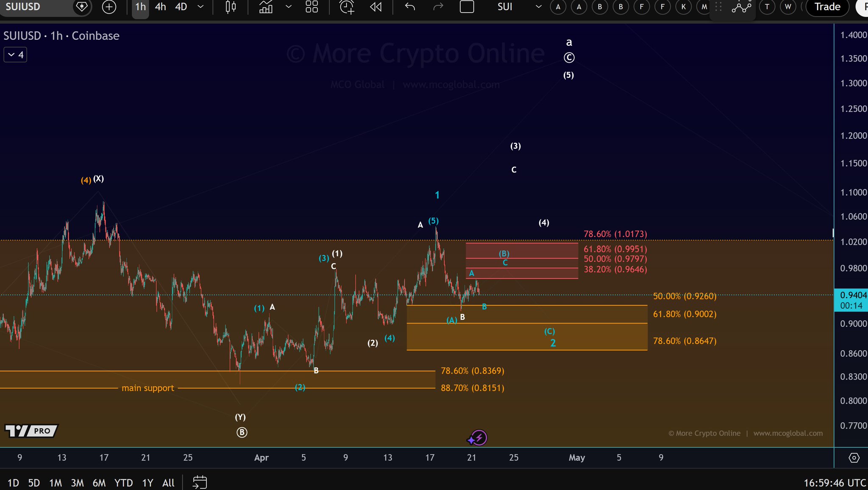Undo the last chart action
868x490 pixels.
coord(409,7)
